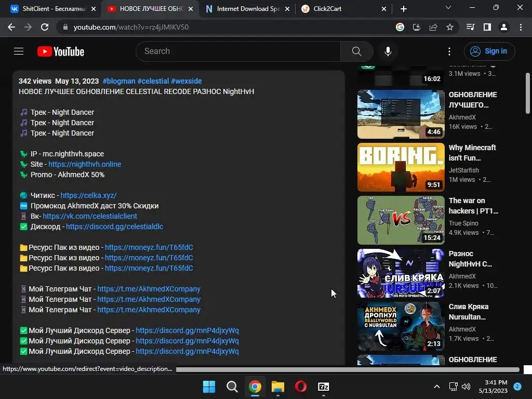Click the horizontal scrollbar at bottom
This screenshot has height=399, width=532.
[x=348, y=369]
